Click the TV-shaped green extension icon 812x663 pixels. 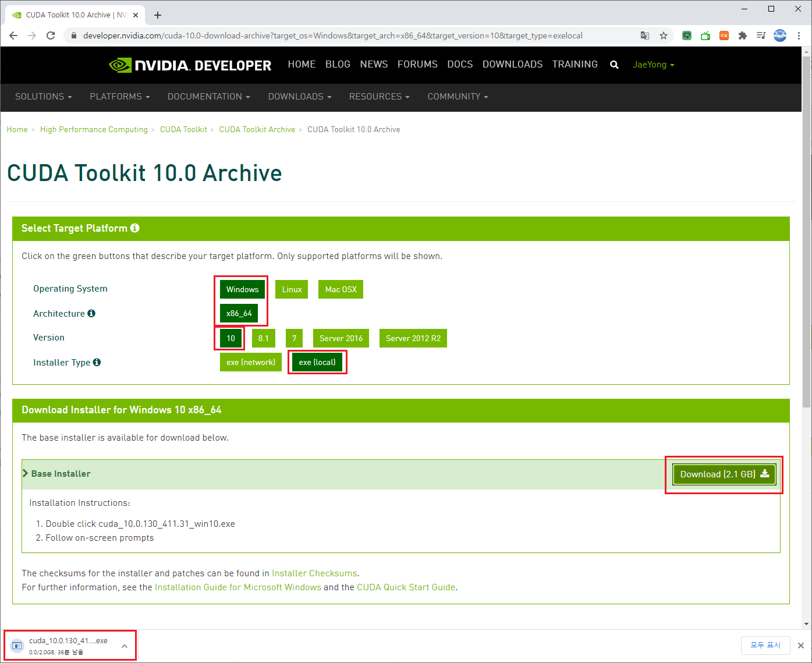705,36
